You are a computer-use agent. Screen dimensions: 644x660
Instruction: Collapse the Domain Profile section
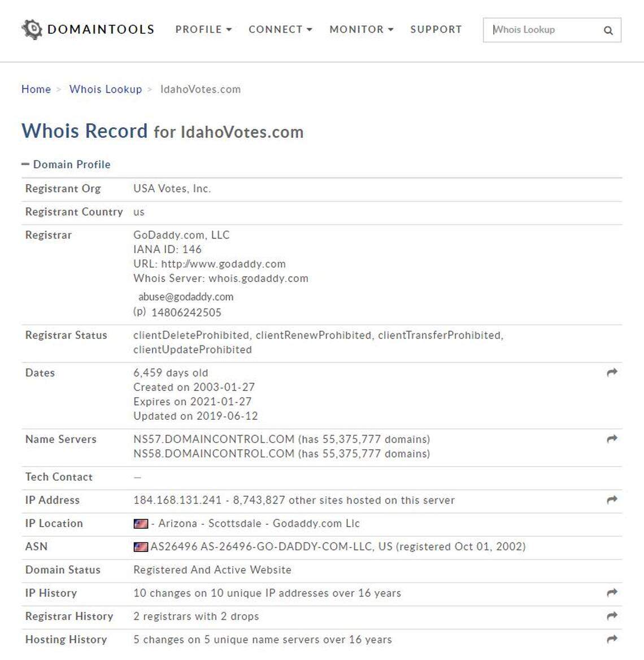[26, 164]
